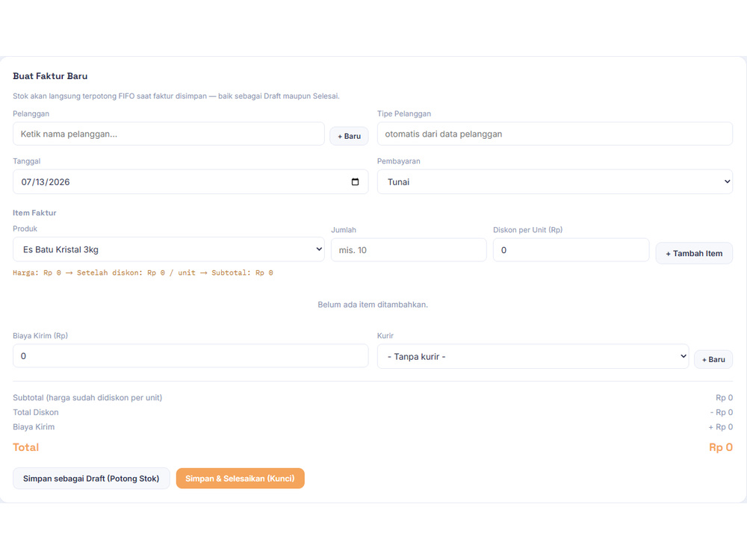Click the Jumlah quantity input
The image size is (747, 560).
point(409,250)
